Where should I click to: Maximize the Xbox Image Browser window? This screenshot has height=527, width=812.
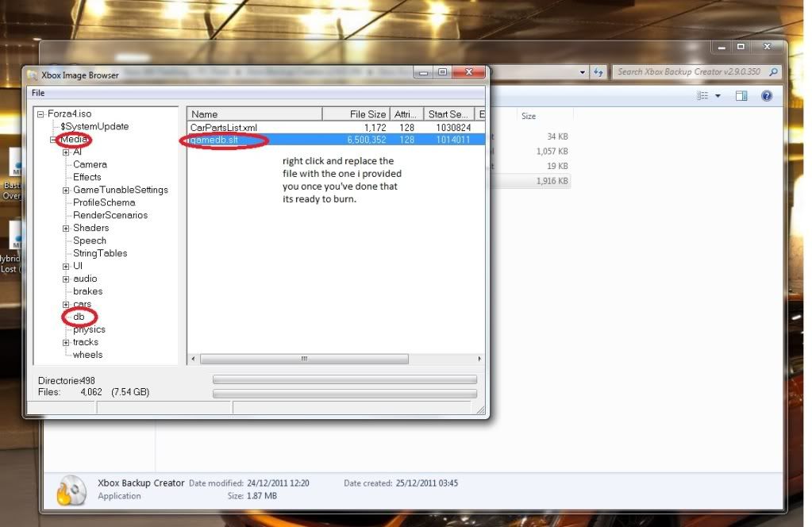(x=443, y=72)
